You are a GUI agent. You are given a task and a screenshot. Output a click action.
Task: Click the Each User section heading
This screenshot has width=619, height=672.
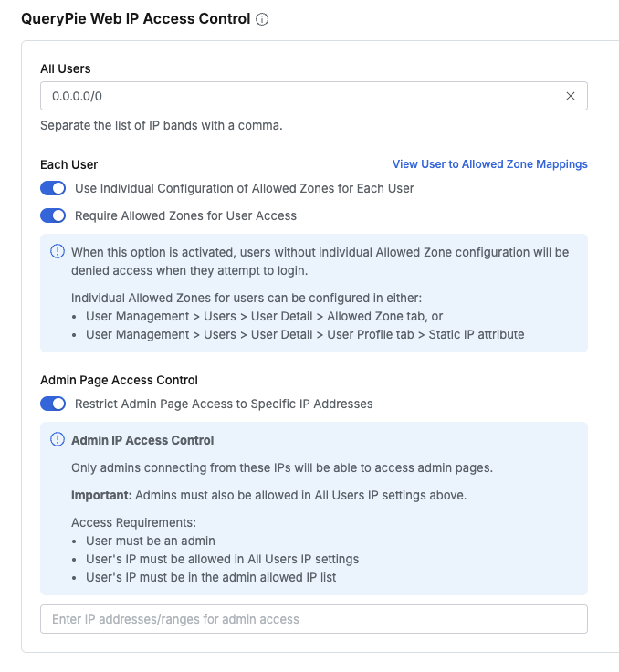click(x=69, y=164)
